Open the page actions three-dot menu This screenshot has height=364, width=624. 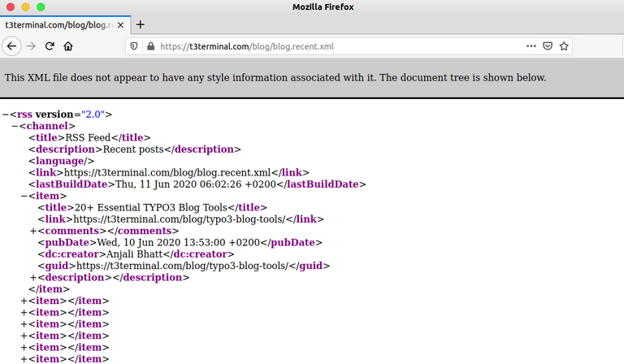pyautogui.click(x=531, y=46)
